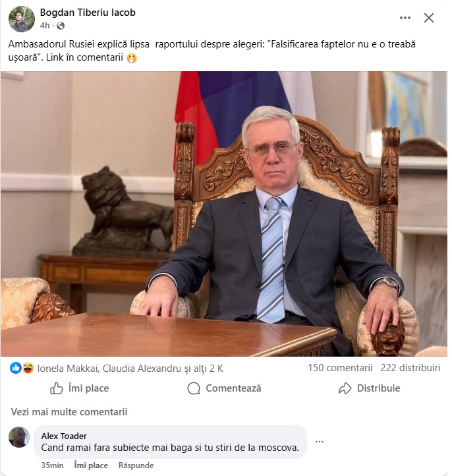Open three-dot menu on Alex Toader's comment
Screen dimensions: 452x476
[320, 442]
